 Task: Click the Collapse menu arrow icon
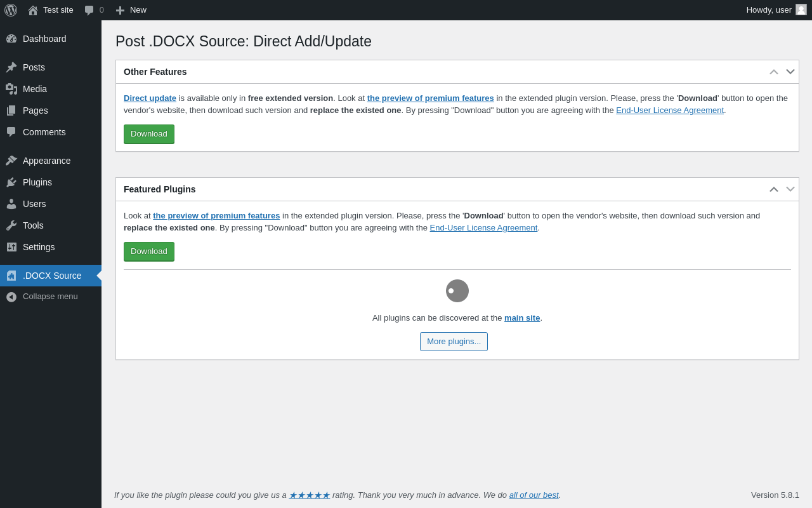11,297
